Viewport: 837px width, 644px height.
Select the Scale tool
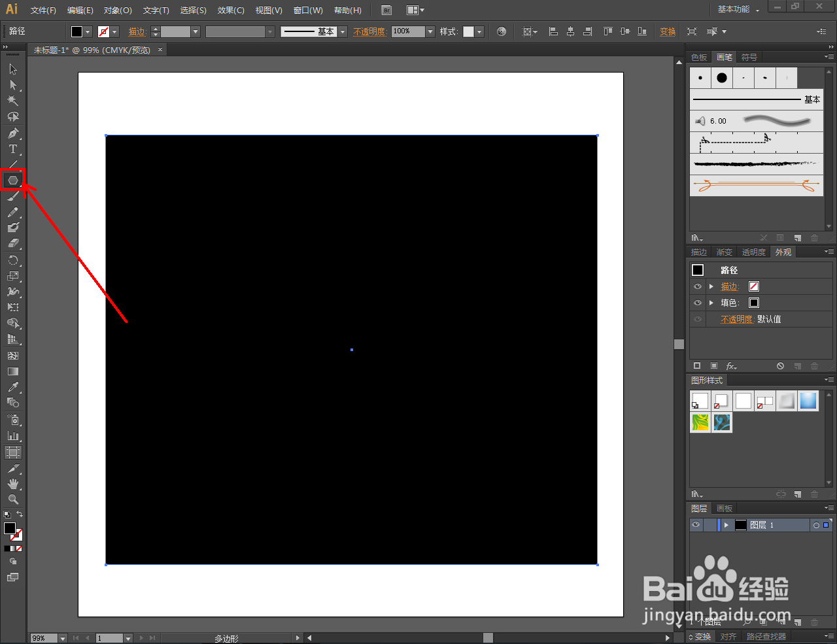(13, 276)
